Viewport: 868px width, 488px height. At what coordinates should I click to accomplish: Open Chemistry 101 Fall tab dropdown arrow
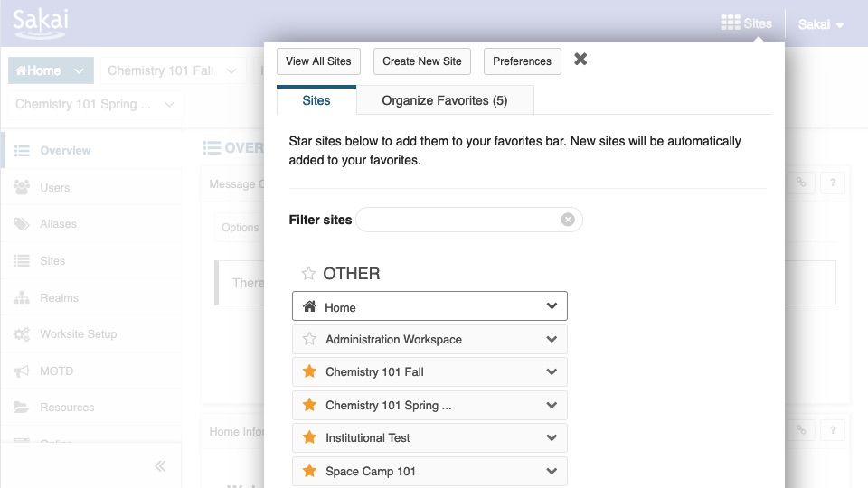(231, 70)
